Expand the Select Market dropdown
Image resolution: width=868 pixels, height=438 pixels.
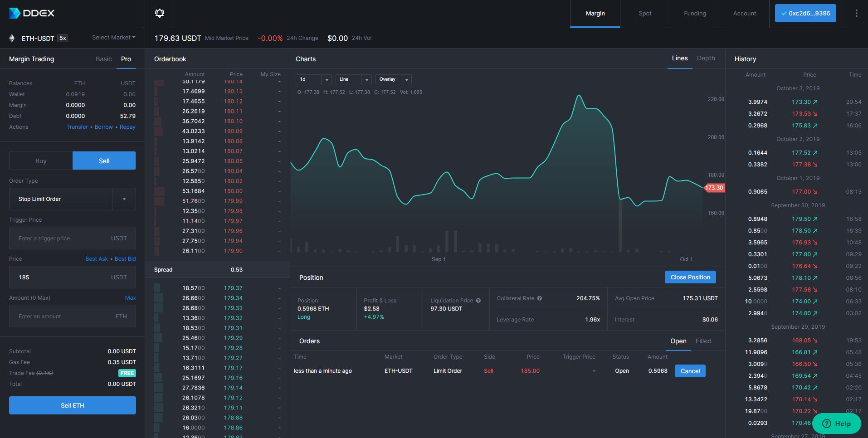(x=113, y=38)
